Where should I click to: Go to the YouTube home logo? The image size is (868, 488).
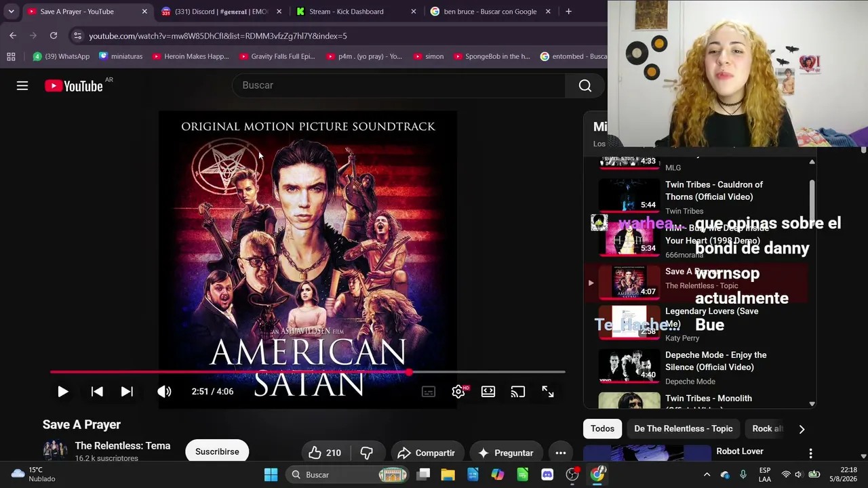74,86
